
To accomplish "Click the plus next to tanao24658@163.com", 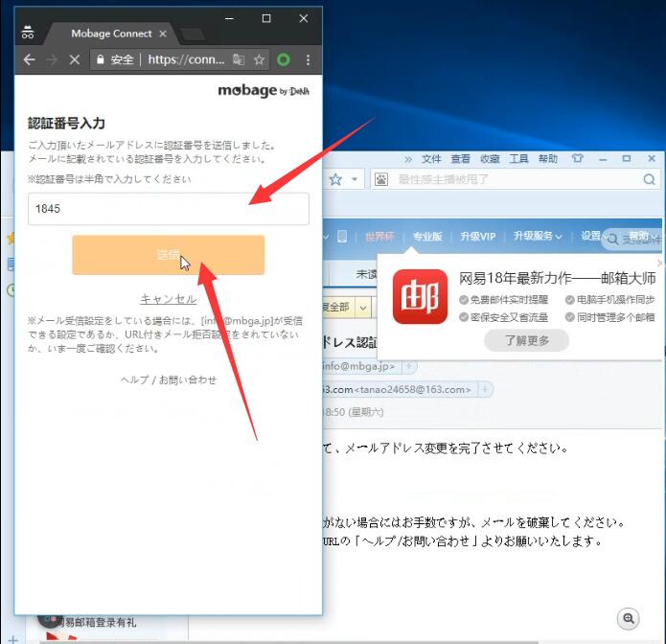I will click(x=485, y=389).
